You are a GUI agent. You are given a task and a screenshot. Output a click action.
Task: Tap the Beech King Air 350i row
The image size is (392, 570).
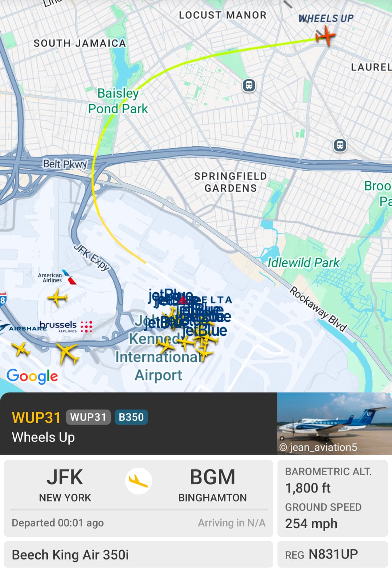(139, 554)
